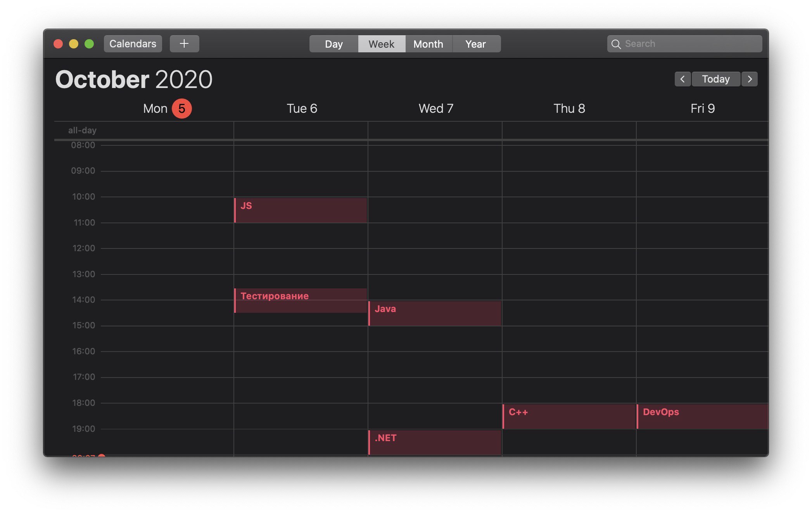The image size is (812, 514).
Task: Close the Calendar window with red button
Action: [58, 44]
